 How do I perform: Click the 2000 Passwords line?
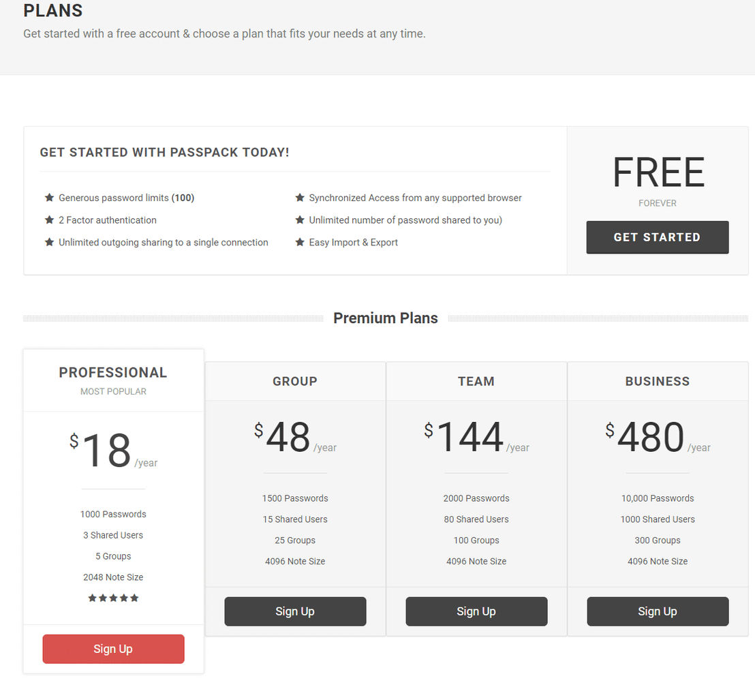[x=476, y=498]
